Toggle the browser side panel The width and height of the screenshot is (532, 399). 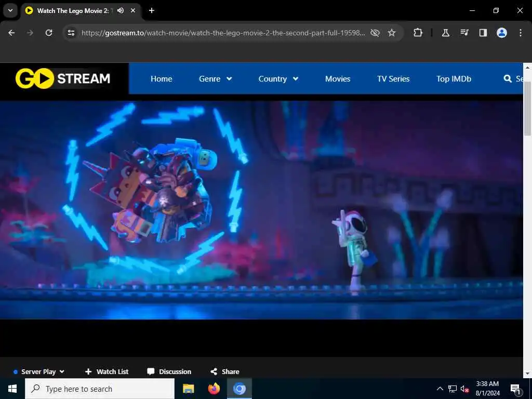click(483, 33)
